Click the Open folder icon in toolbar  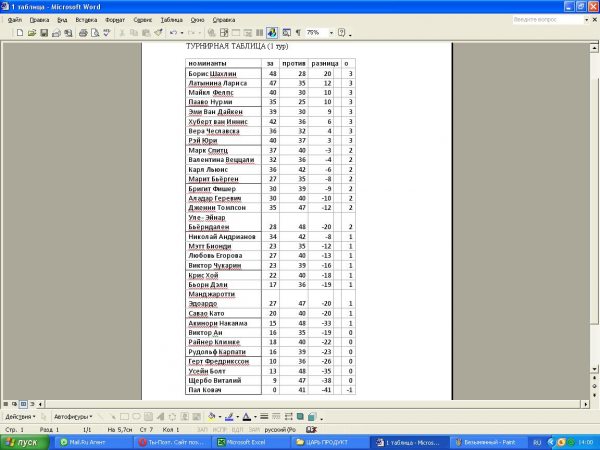coord(31,33)
